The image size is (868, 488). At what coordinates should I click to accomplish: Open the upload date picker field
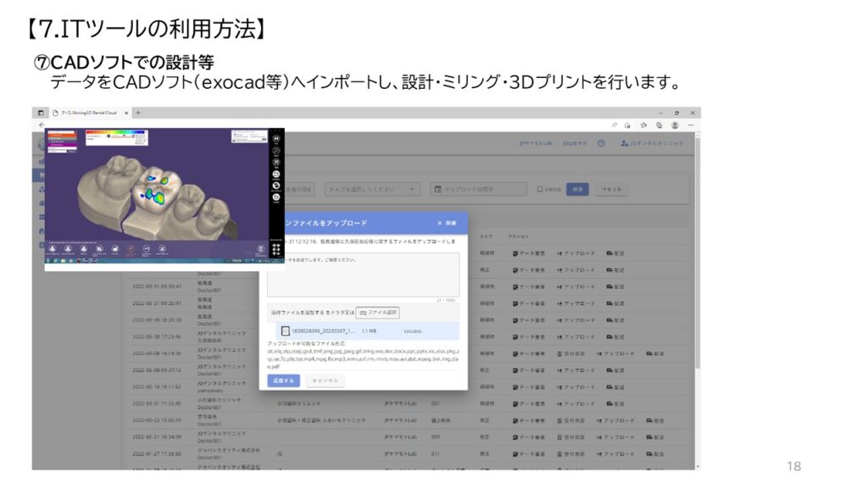[479, 190]
